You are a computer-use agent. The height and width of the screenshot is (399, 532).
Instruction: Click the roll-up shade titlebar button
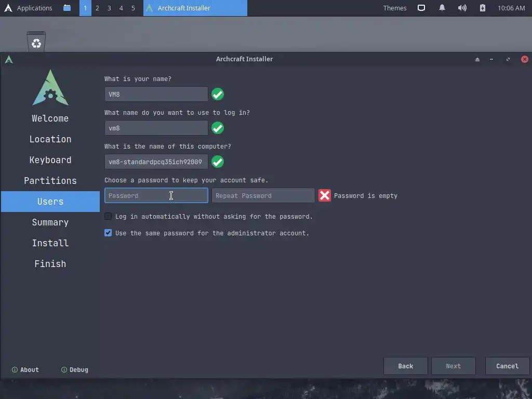tap(477, 59)
